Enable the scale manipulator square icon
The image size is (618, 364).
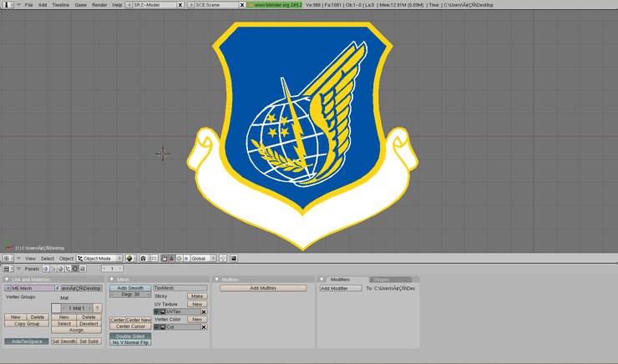coord(186,259)
